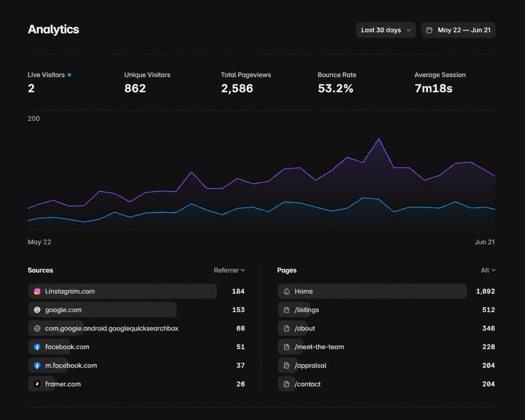The width and height of the screenshot is (525, 420).
Task: Click the Google icon next to google.com
Action: click(37, 310)
